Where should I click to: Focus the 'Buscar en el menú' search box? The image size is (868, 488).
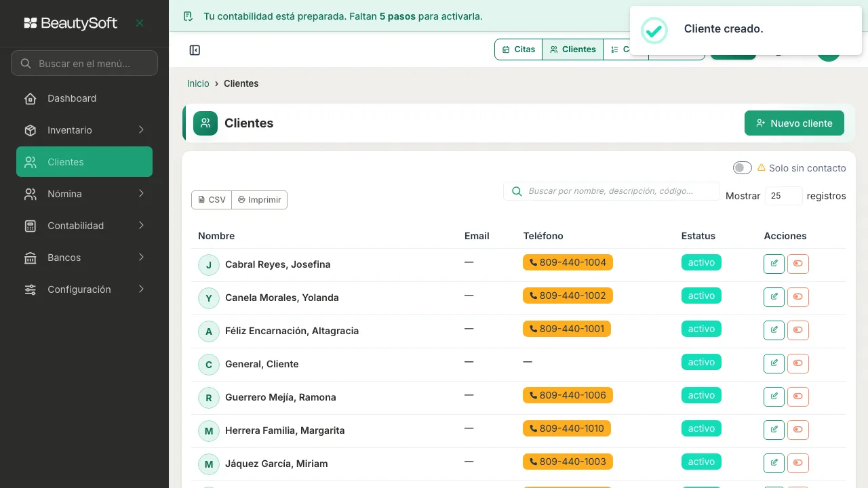84,64
